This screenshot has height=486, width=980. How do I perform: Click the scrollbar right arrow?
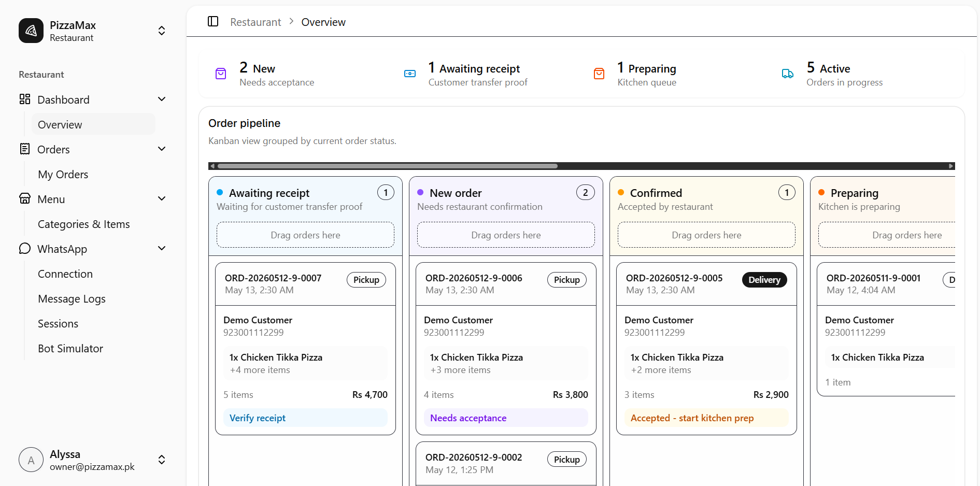tap(951, 166)
